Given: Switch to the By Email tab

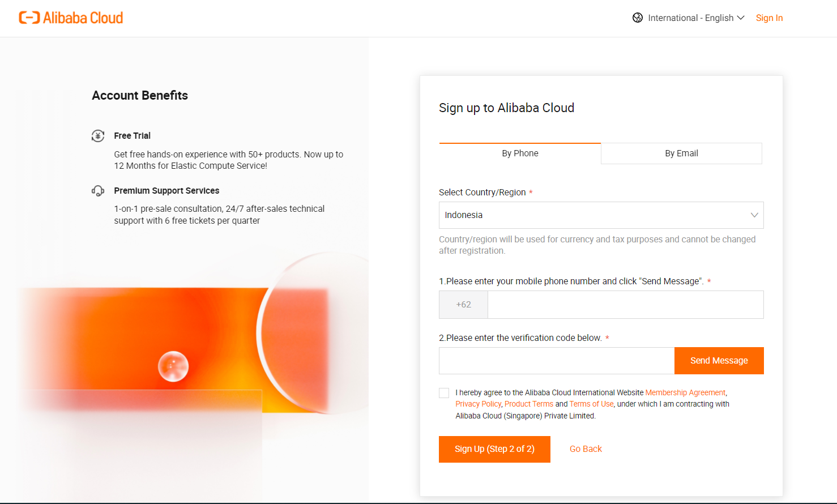Looking at the screenshot, I should (x=681, y=153).
